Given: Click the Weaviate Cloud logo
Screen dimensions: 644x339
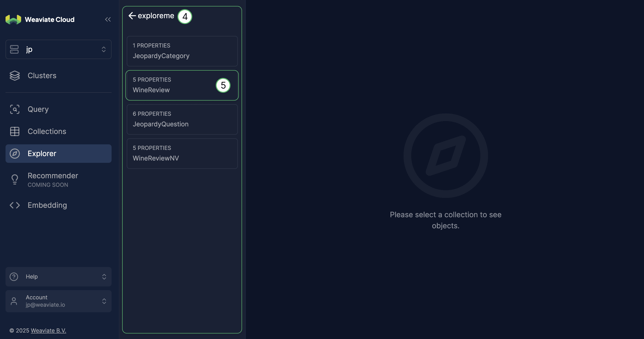Looking at the screenshot, I should point(40,19).
